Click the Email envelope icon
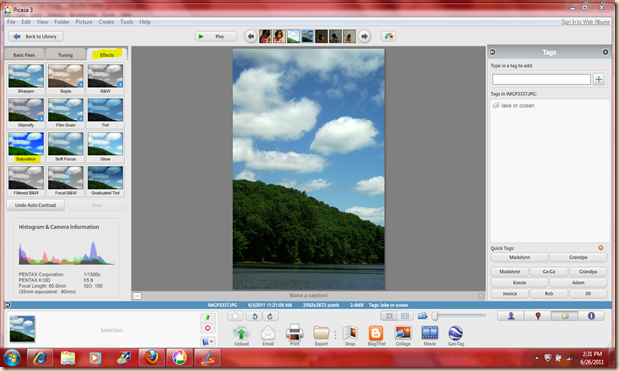The height and width of the screenshot is (371, 619). coord(268,334)
